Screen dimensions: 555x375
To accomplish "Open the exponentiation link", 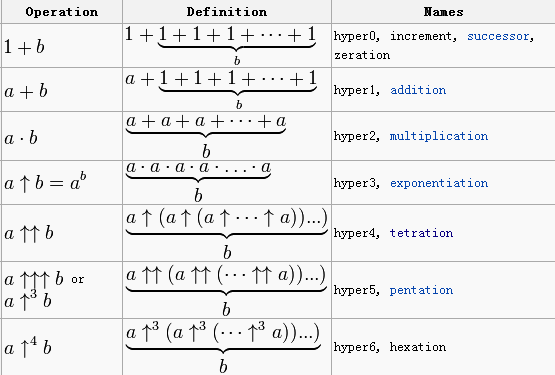I will (x=439, y=183).
